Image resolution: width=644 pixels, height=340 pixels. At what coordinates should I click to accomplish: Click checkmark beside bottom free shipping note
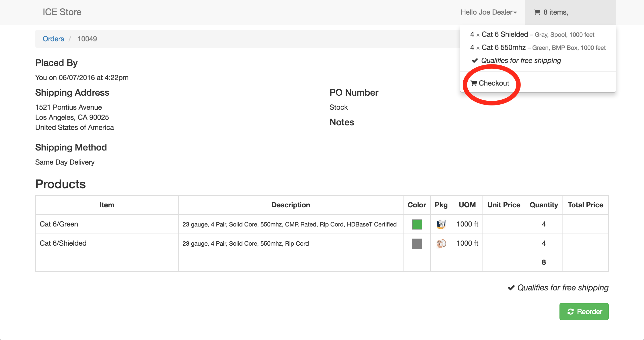(x=511, y=288)
